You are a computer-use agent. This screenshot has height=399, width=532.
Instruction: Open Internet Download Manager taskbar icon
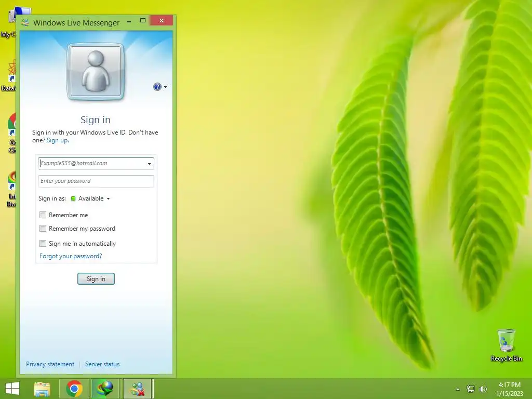pyautogui.click(x=105, y=389)
